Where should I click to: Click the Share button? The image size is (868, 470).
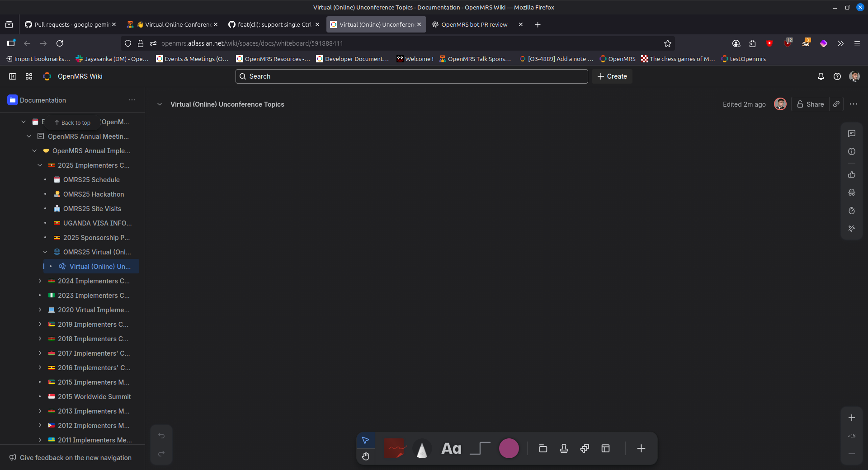coord(810,104)
